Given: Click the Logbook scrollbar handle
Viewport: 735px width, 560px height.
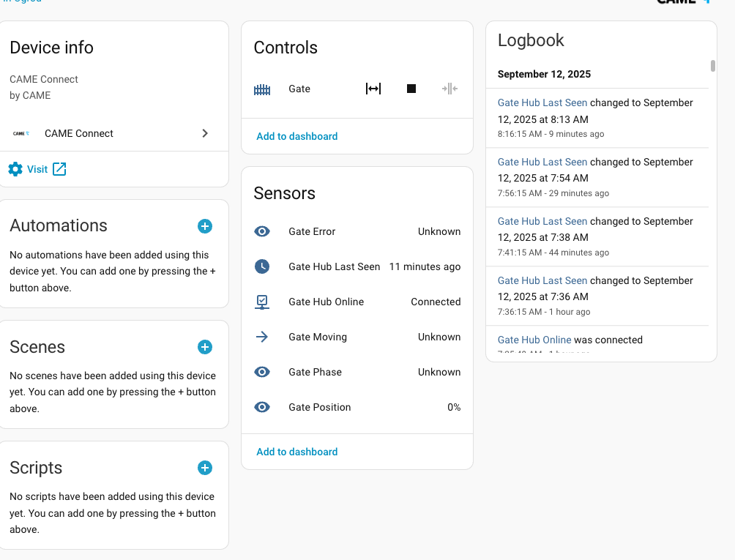Looking at the screenshot, I should (x=713, y=66).
